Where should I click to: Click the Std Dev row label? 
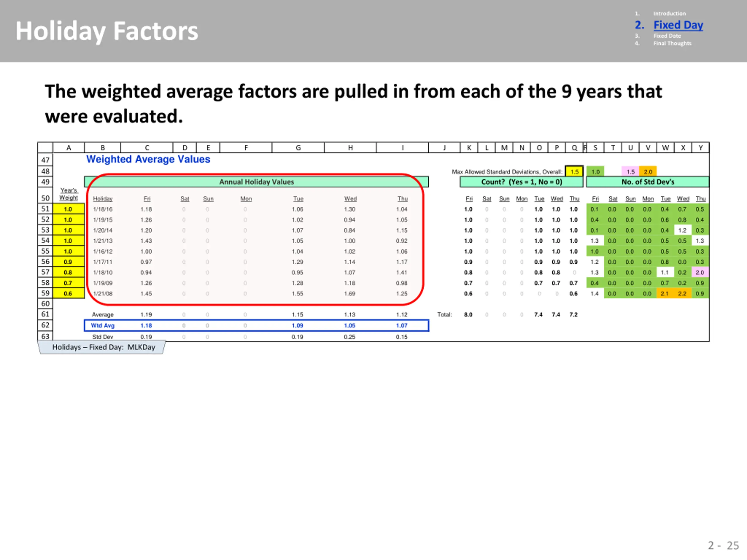point(103,337)
